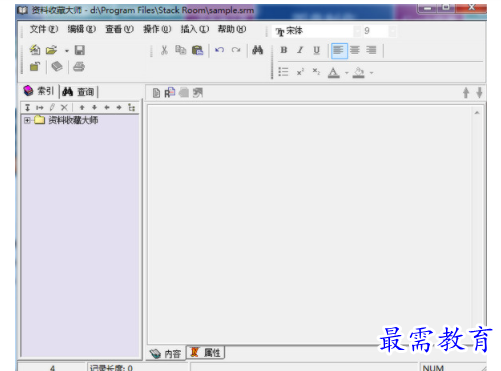Toggle Bold formatting
The width and height of the screenshot is (501, 371).
coord(284,50)
